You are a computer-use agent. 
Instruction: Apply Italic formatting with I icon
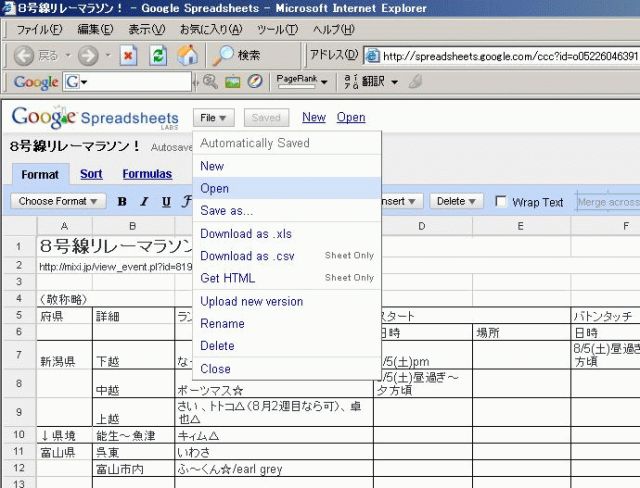pos(145,202)
